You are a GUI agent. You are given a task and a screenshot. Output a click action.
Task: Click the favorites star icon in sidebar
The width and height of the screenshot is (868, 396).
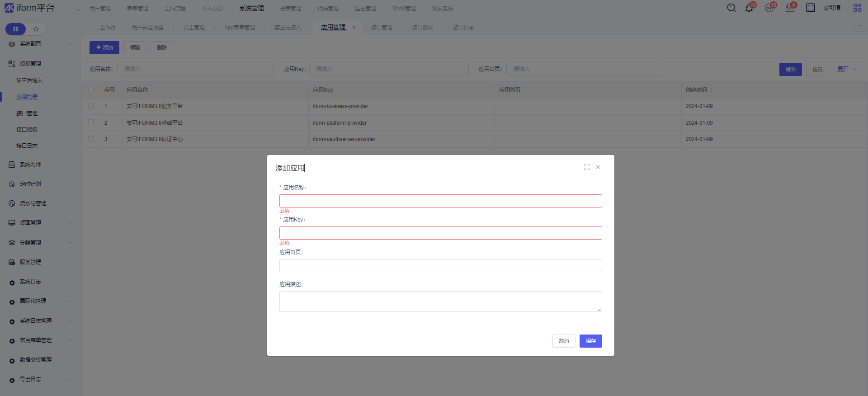click(36, 29)
